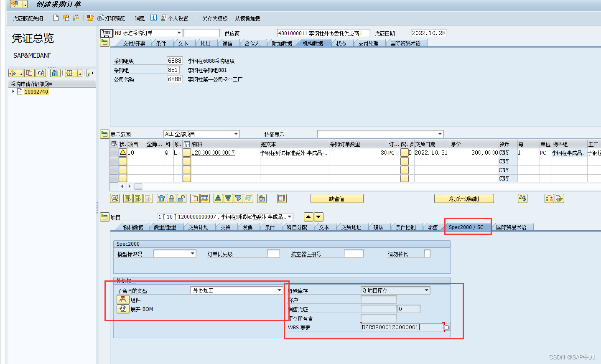Click the 从模板加载 button
Image resolution: width=601 pixels, height=364 pixels.
[x=247, y=18]
